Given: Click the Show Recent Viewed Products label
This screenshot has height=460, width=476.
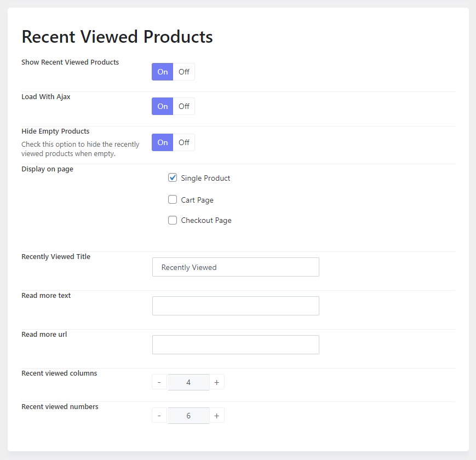Looking at the screenshot, I should click(x=70, y=62).
